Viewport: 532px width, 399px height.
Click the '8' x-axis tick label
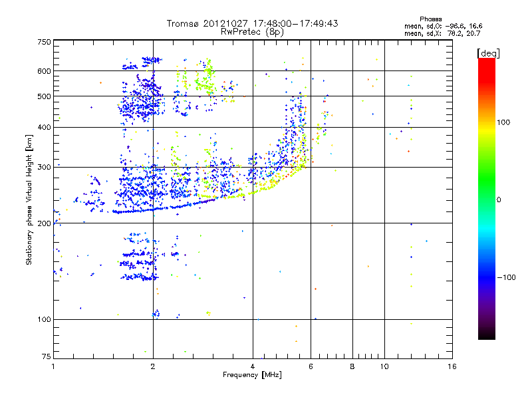tap(352, 366)
